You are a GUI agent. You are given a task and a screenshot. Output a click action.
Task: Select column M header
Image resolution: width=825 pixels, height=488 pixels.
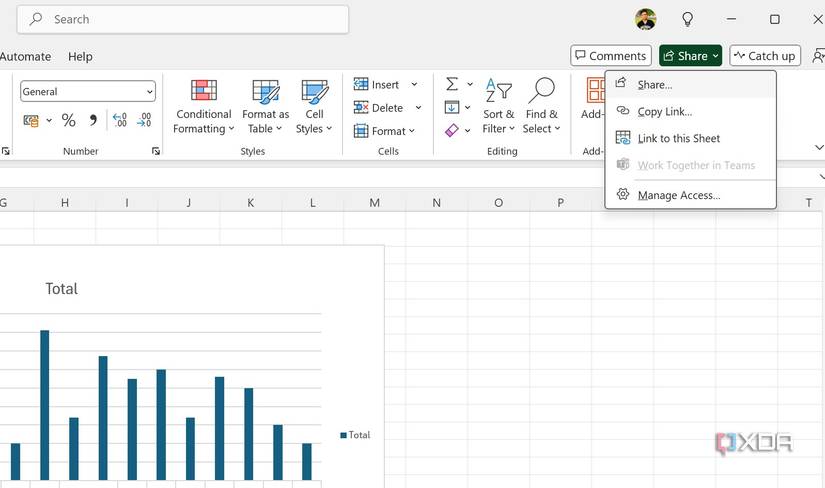point(375,203)
